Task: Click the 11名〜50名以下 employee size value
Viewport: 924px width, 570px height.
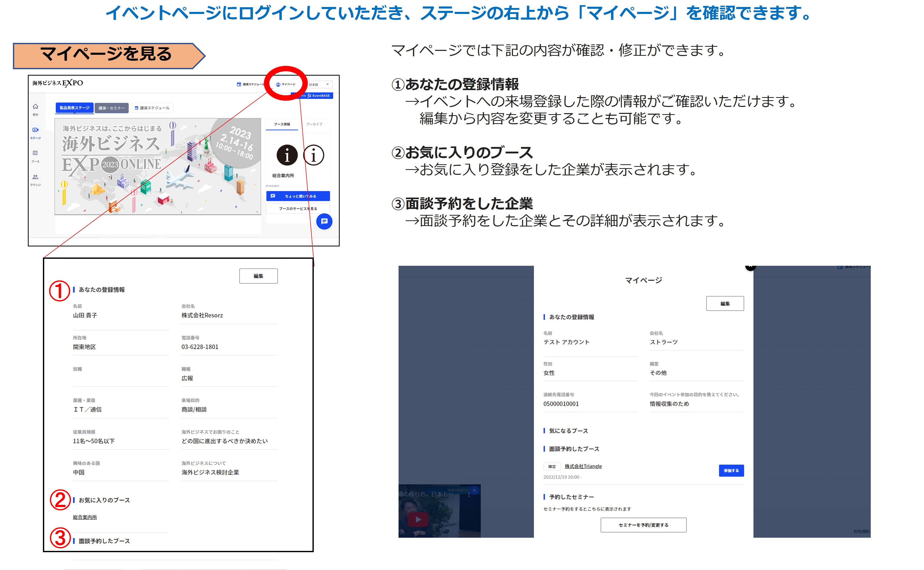Action: [94, 441]
